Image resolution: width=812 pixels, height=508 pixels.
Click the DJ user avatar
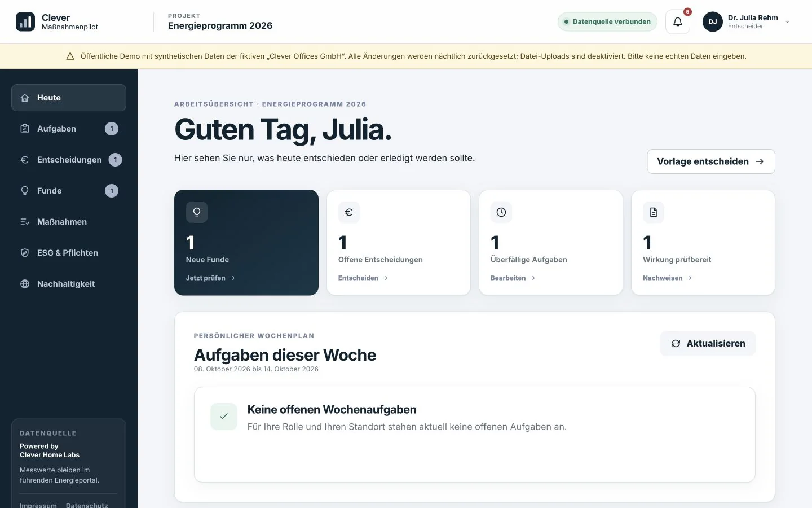click(x=713, y=22)
